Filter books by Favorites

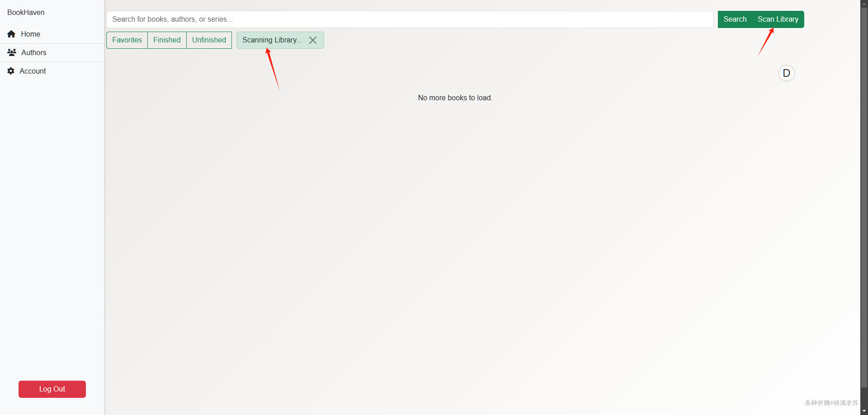(x=127, y=40)
